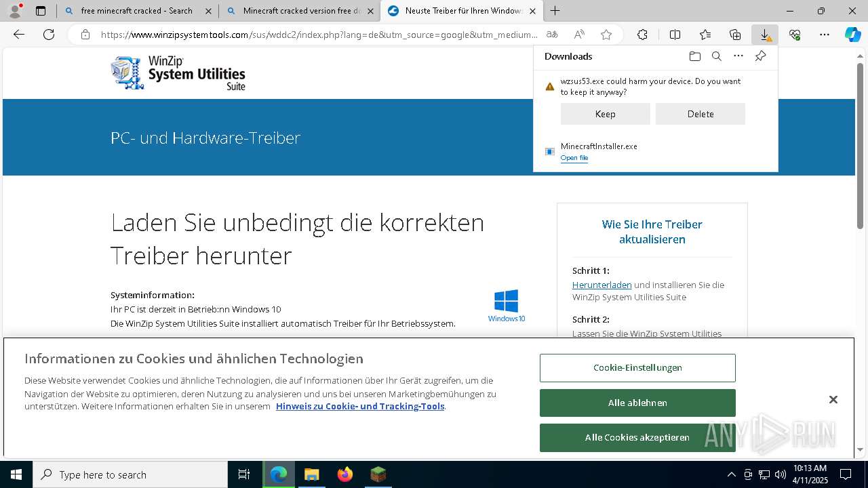Select the 'Neuste Treiber' active tab
The height and width of the screenshot is (488, 868).
[461, 11]
